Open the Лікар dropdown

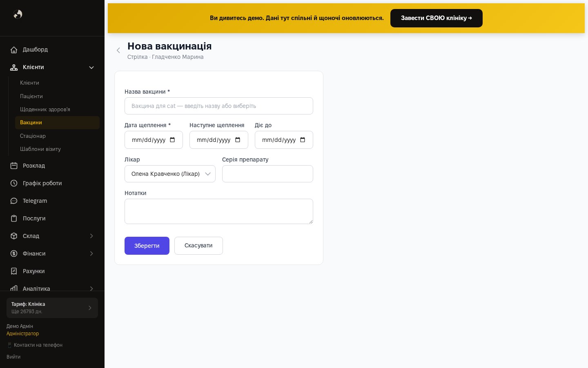tap(170, 174)
